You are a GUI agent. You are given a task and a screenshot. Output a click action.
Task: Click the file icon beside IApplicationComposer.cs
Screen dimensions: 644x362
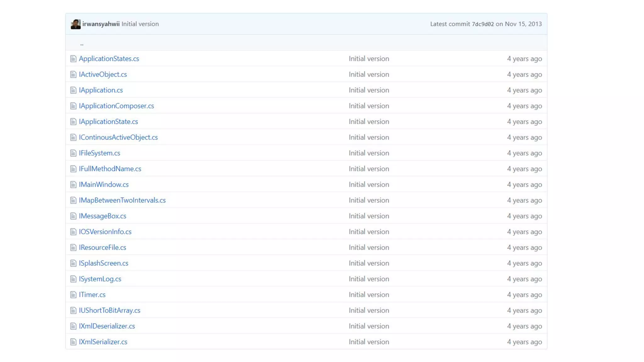tap(73, 106)
